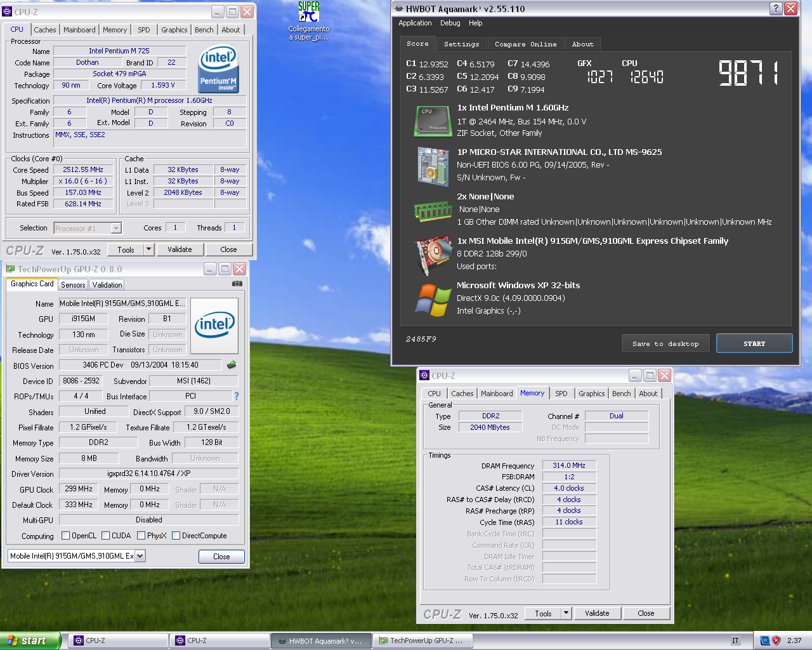Switch to the Validation tab in GPU-Z
The image size is (812, 650).
coord(107,285)
